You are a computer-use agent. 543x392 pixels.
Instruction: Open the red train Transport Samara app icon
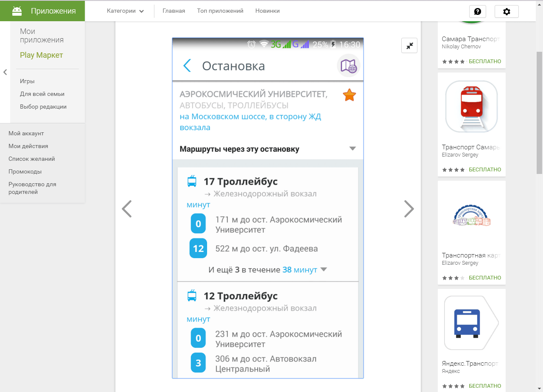471,106
